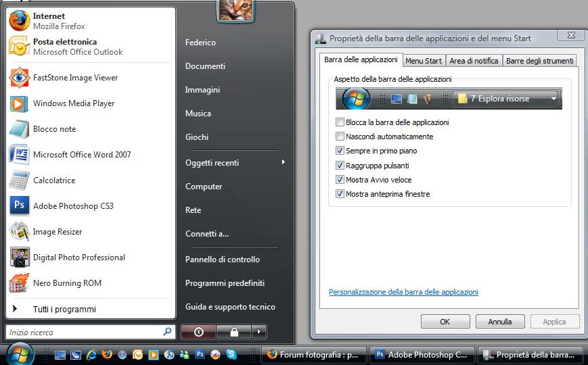The height and width of the screenshot is (365, 588).
Task: Click Annulla button
Action: [x=500, y=322]
